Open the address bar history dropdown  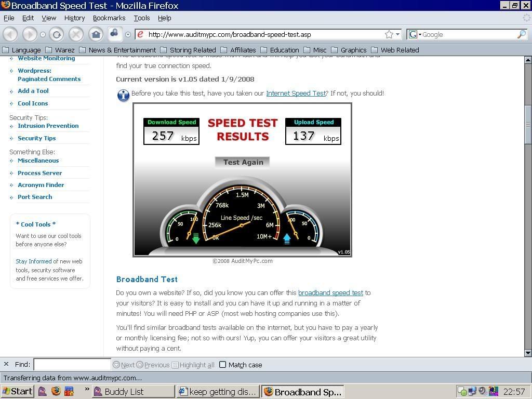tap(398, 34)
